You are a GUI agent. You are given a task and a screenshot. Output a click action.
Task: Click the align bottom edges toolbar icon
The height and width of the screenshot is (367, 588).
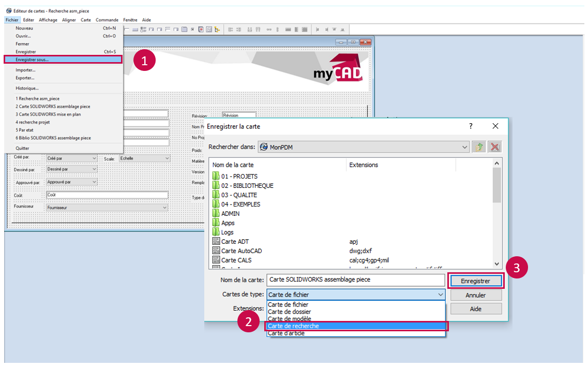point(342,30)
